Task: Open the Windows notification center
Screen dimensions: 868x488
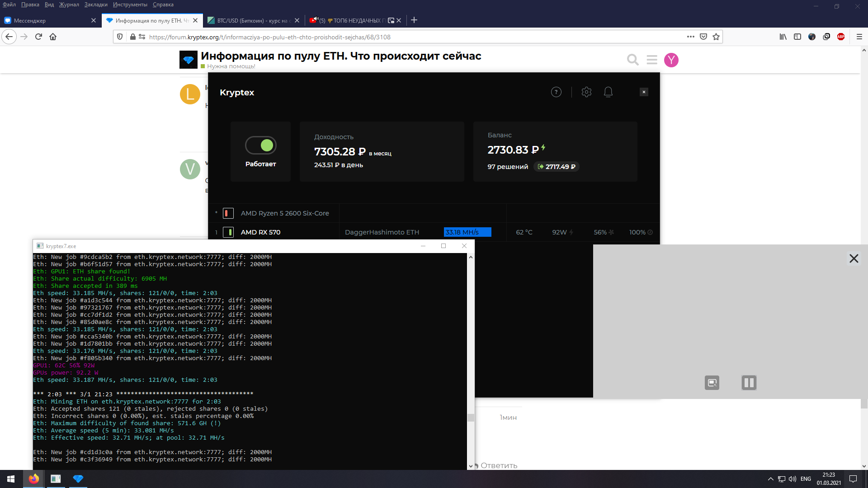Action: [x=853, y=479]
